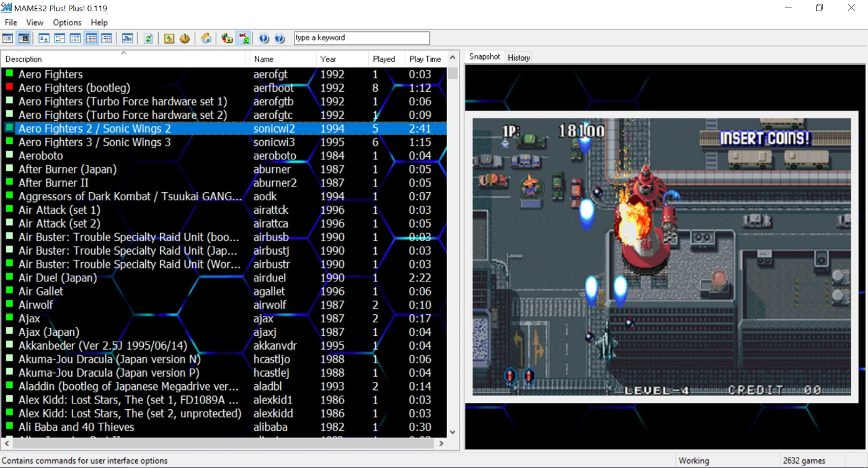Toggle the IME input toolbar button
Viewport: 868px width, 468px height.
(x=243, y=38)
